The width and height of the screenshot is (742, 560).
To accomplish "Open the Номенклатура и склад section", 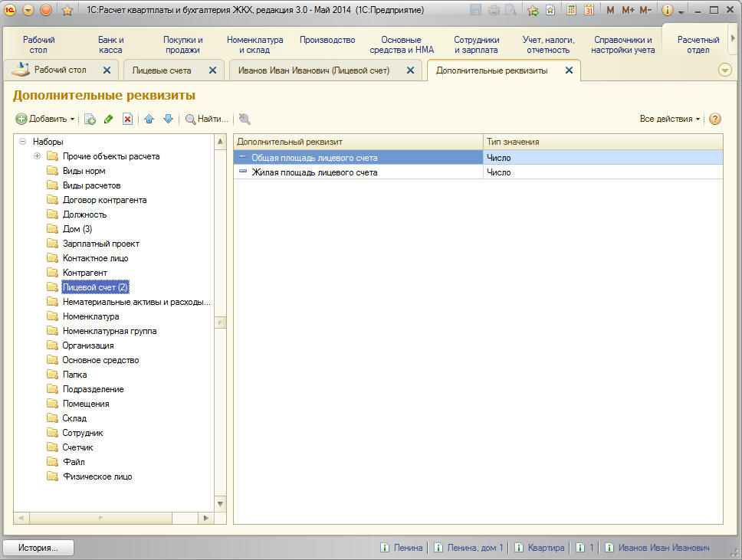I will (254, 45).
